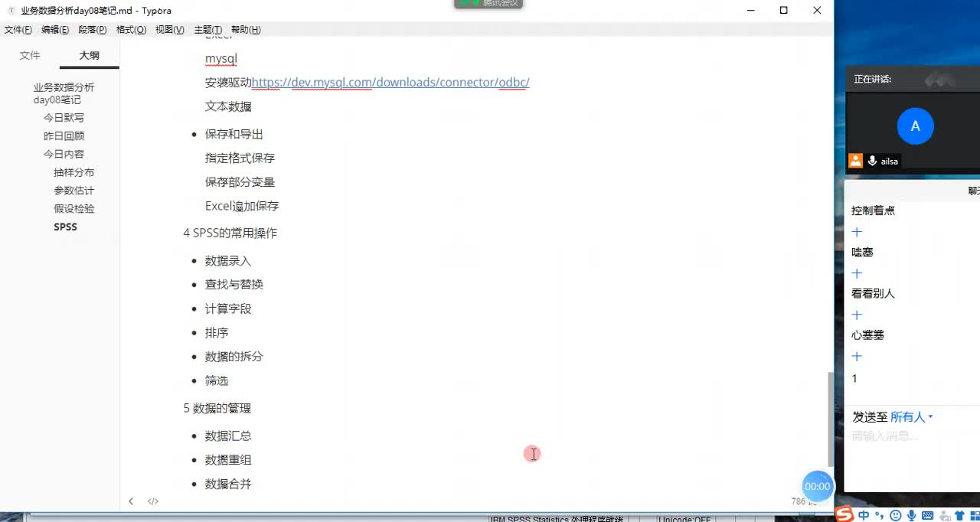Click plus icon below 嗑塞 message
The image size is (980, 522).
(x=857, y=273)
